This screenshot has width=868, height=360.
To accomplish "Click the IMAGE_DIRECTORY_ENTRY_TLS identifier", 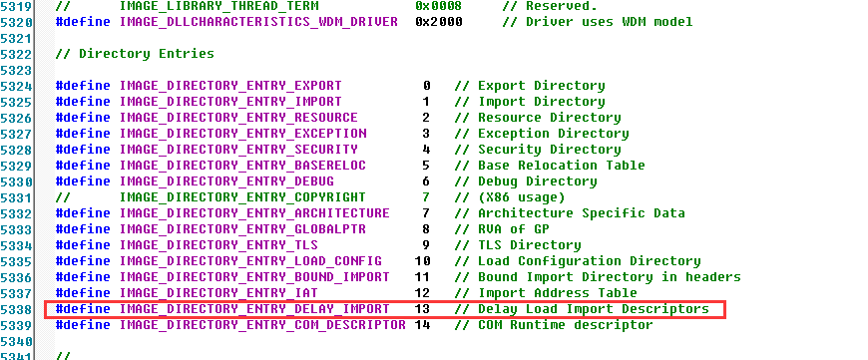I will pos(218,245).
